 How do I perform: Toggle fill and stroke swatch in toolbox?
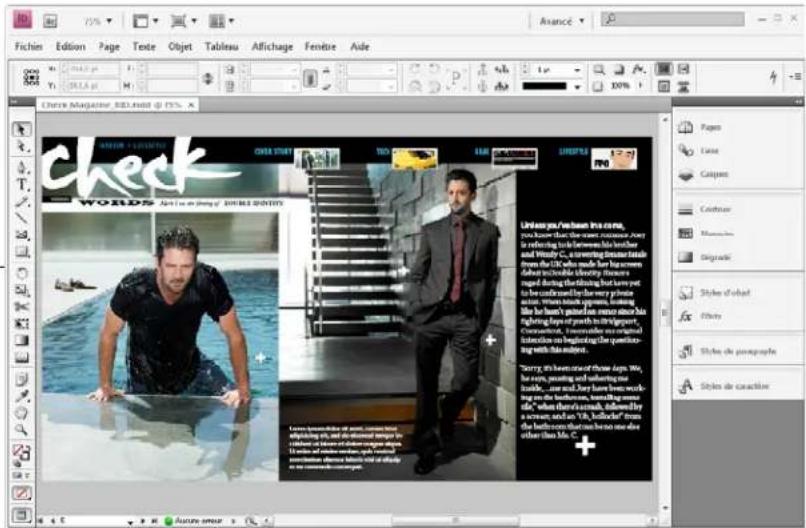tap(22, 452)
